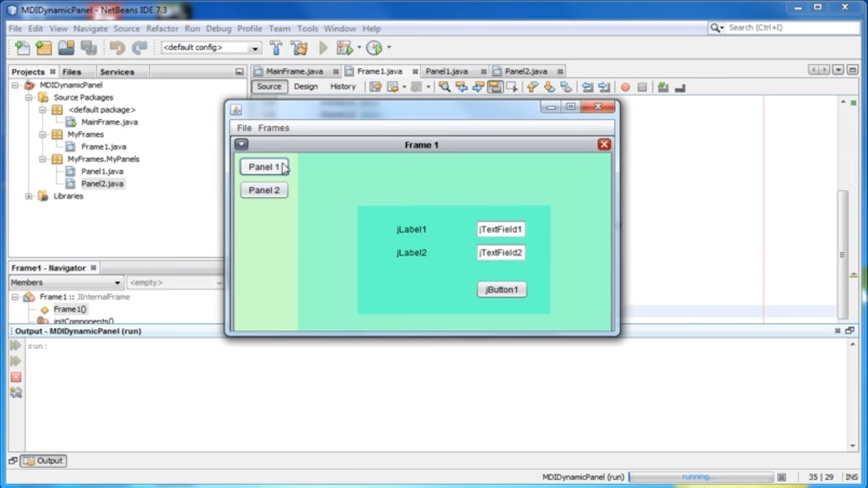Screen dimensions: 868x488
Task: Click the running progress bar in status bar
Action: pos(701,477)
